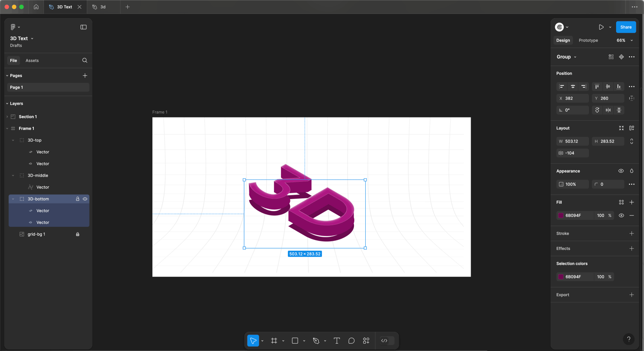Screen dimensions: 644x351
Task: Add a new page with plus button
Action: 85,76
